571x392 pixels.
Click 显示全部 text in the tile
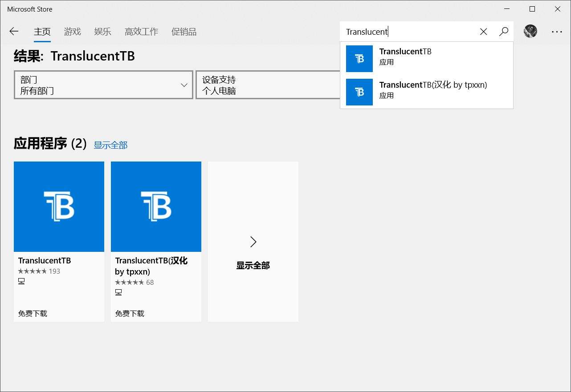click(253, 266)
